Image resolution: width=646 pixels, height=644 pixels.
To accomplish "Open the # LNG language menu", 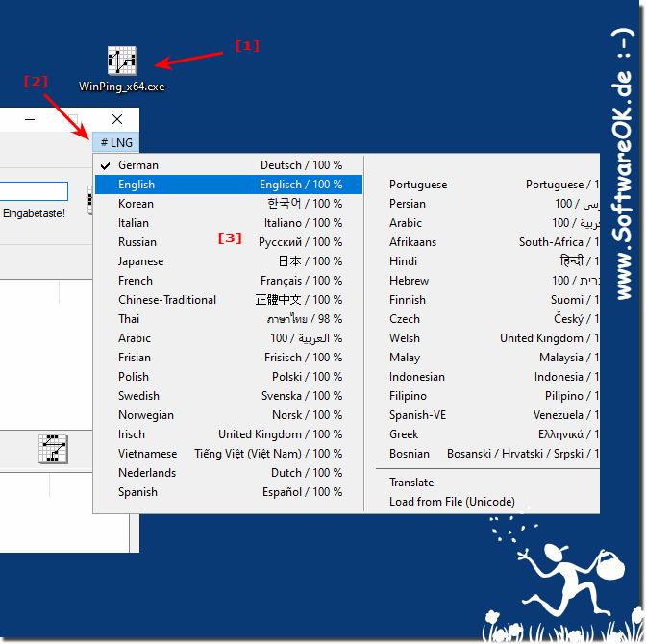I will tap(116, 143).
